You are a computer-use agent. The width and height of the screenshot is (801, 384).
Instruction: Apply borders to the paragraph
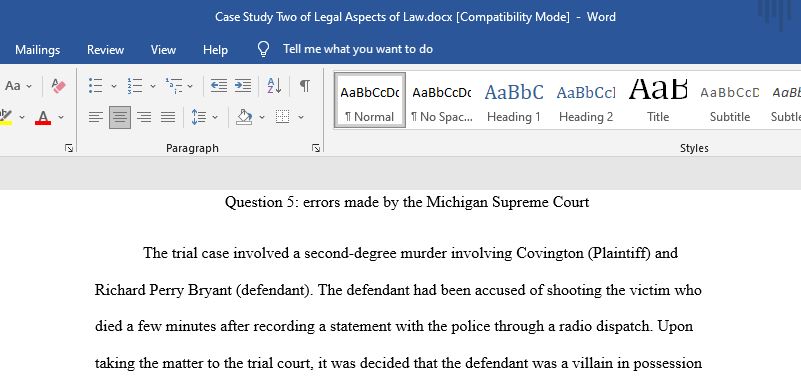[282, 117]
